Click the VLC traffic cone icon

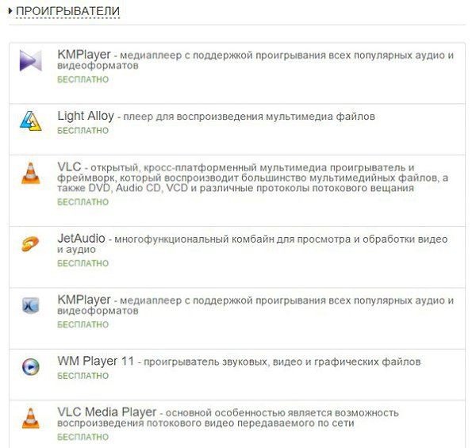point(31,173)
